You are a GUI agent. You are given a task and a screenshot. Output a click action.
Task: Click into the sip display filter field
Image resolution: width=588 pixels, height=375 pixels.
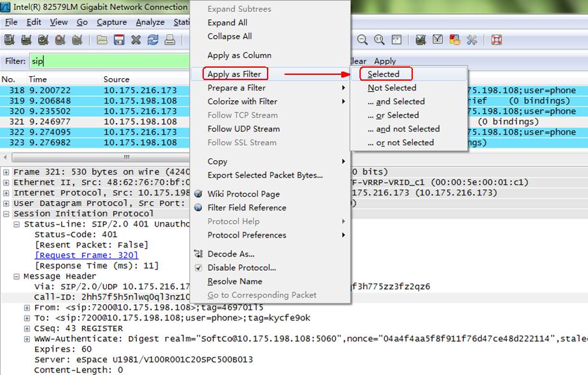(x=109, y=61)
